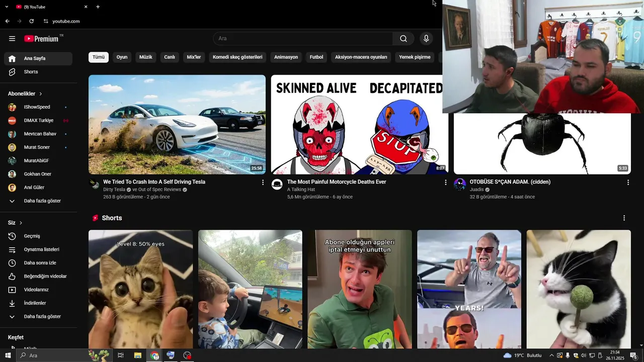Image resolution: width=644 pixels, height=362 pixels.
Task: Expand the Siz section chevron
Action: (x=21, y=223)
